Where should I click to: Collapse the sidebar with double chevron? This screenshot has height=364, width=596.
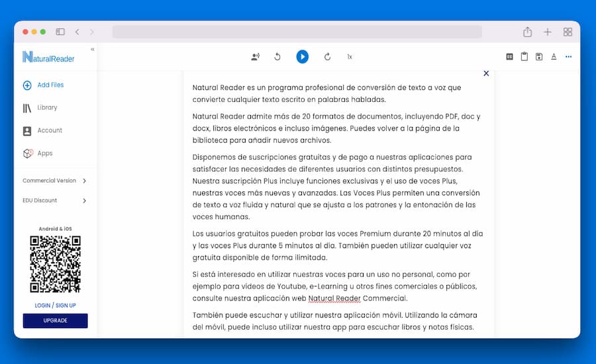92,50
